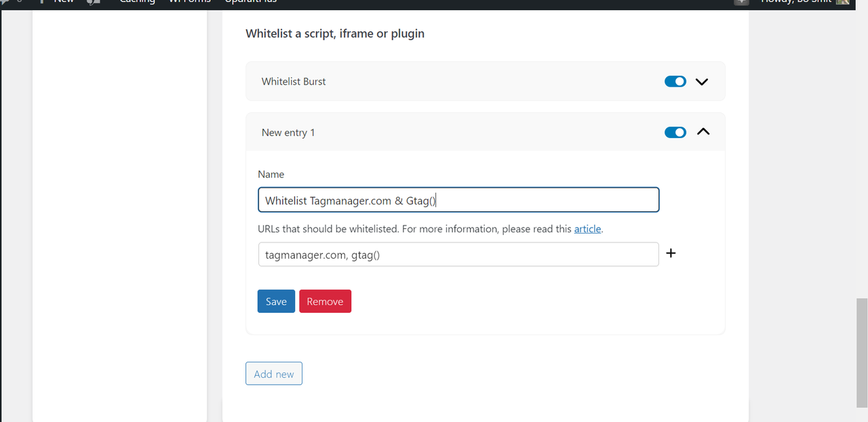Focus the Name input field
Screen dimensions: 868x422
click(x=458, y=201)
